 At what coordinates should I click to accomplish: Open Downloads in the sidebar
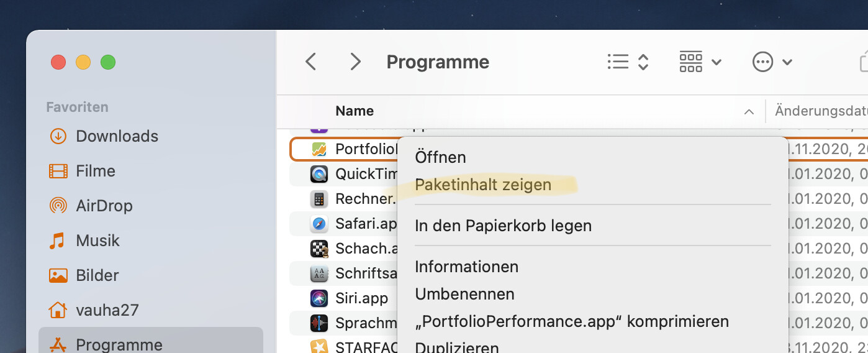117,136
